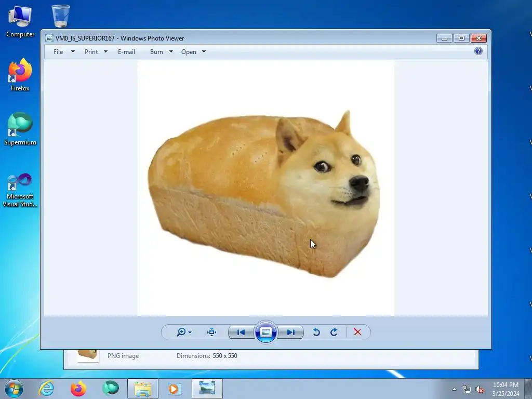Open the File menu
Screen dimensions: 532x399
[x=58, y=52]
